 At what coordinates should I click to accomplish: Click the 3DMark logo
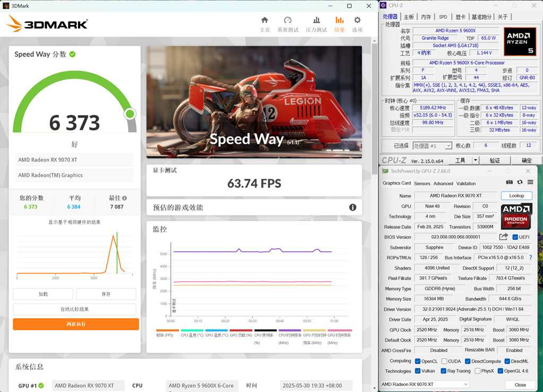(x=47, y=23)
